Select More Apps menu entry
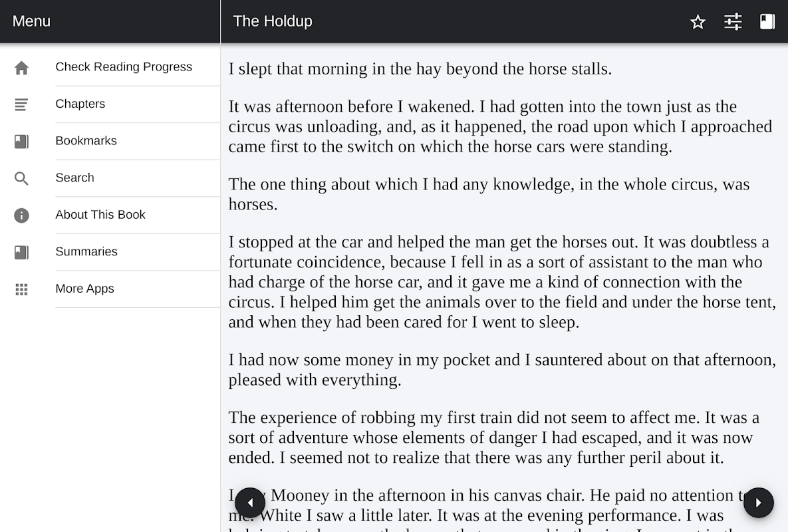788x532 pixels. click(x=85, y=289)
